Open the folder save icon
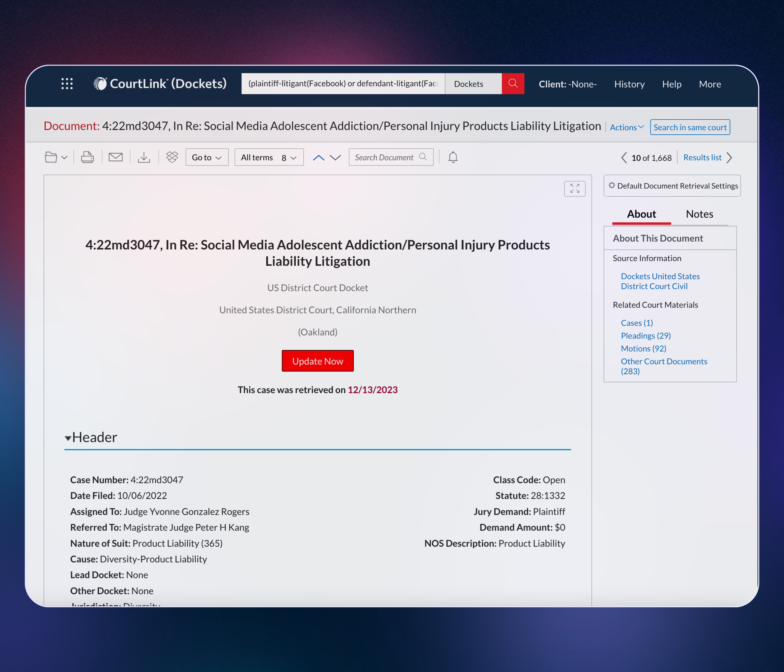The width and height of the screenshot is (784, 672). click(51, 157)
